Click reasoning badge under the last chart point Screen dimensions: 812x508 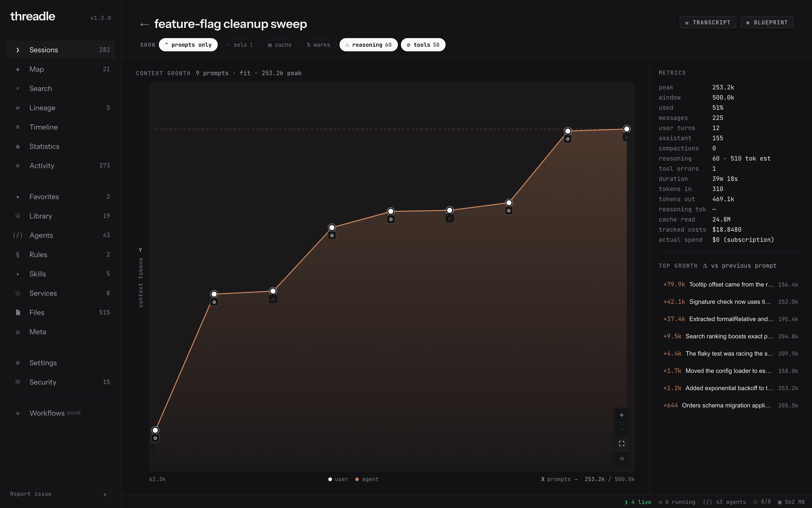[627, 137]
